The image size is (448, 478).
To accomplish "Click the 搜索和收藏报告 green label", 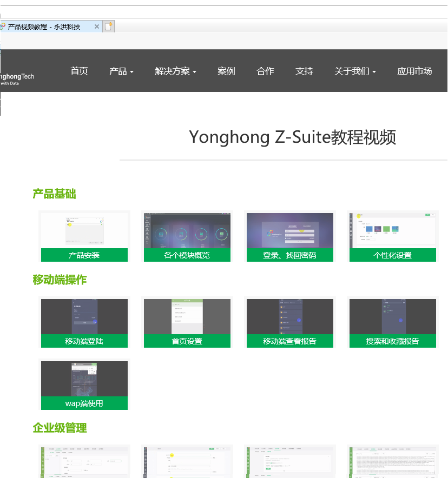I will click(x=392, y=341).
